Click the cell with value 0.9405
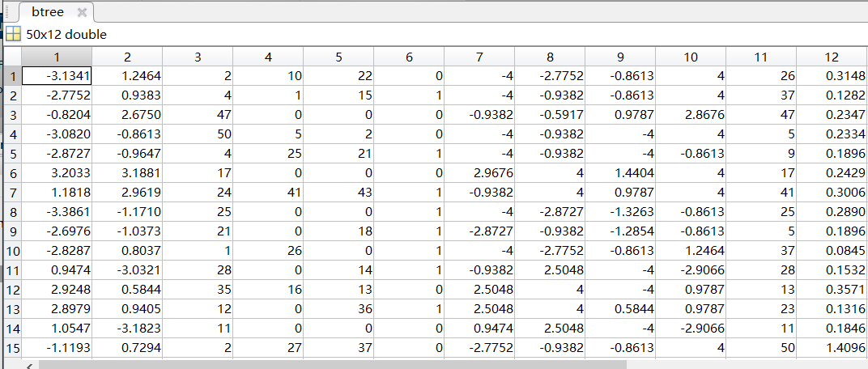 tap(127, 309)
